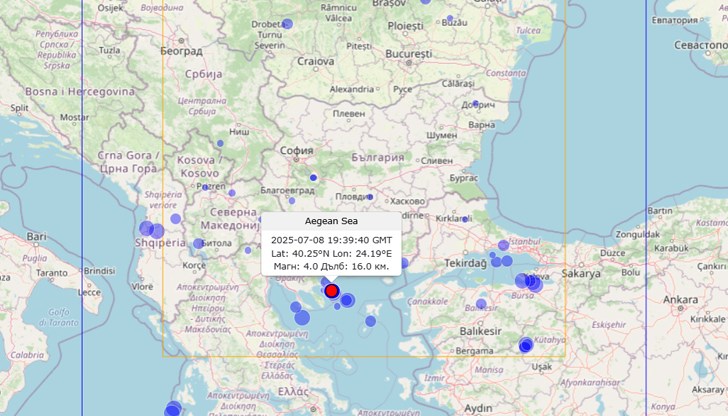Click the red selected earthquake marker

pos(332,291)
